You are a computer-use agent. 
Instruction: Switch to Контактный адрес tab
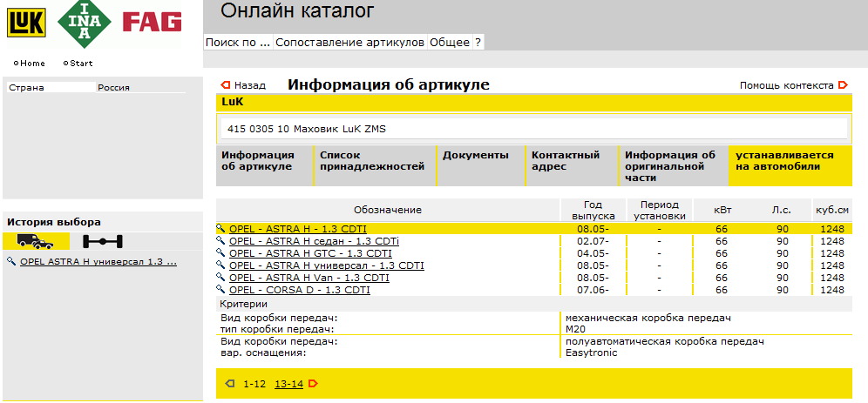pyautogui.click(x=572, y=166)
